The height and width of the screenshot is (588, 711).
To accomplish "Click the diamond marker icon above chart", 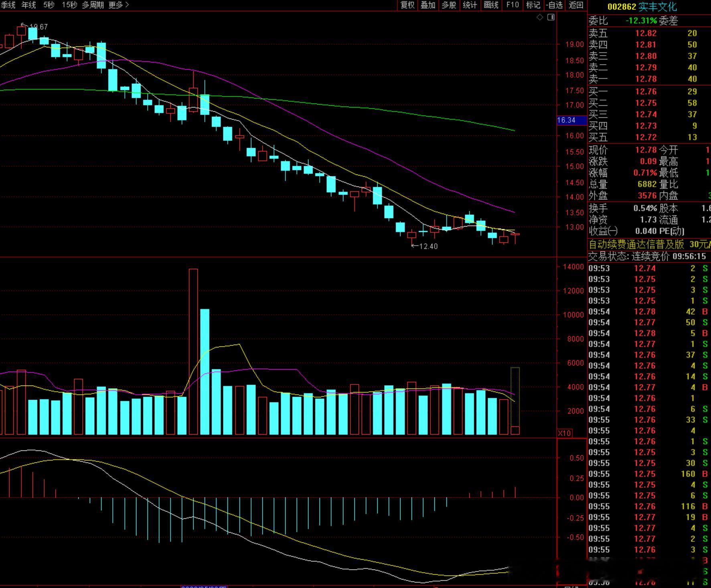I will pyautogui.click(x=540, y=17).
